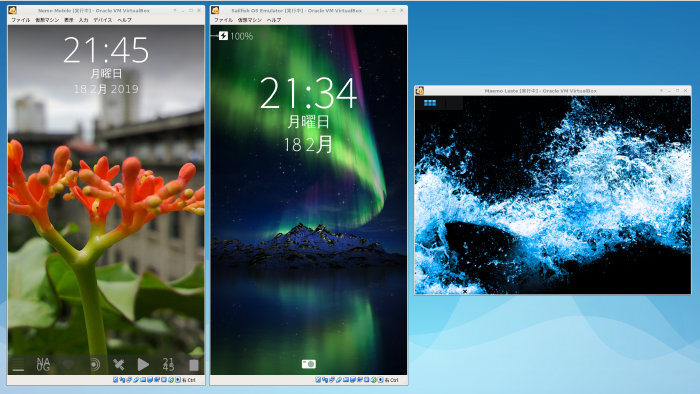This screenshot has width=700, height=394.
Task: Close the Nemo Mobile VirtualBox window
Action: point(199,10)
